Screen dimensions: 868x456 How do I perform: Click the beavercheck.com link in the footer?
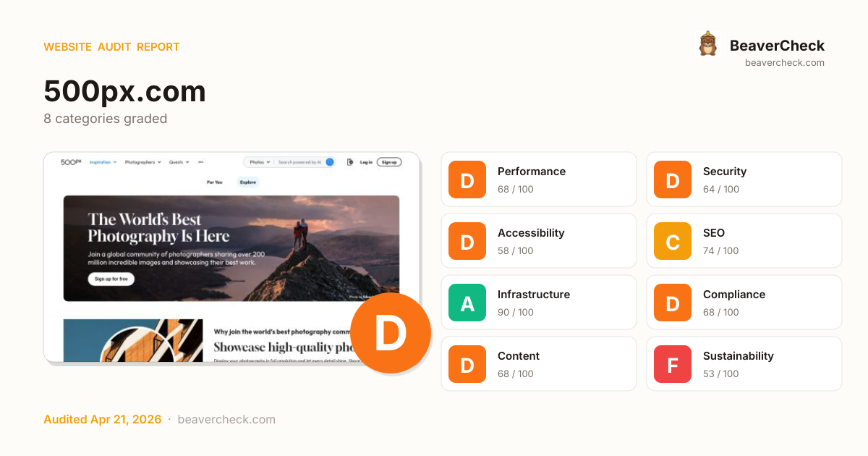tap(226, 420)
